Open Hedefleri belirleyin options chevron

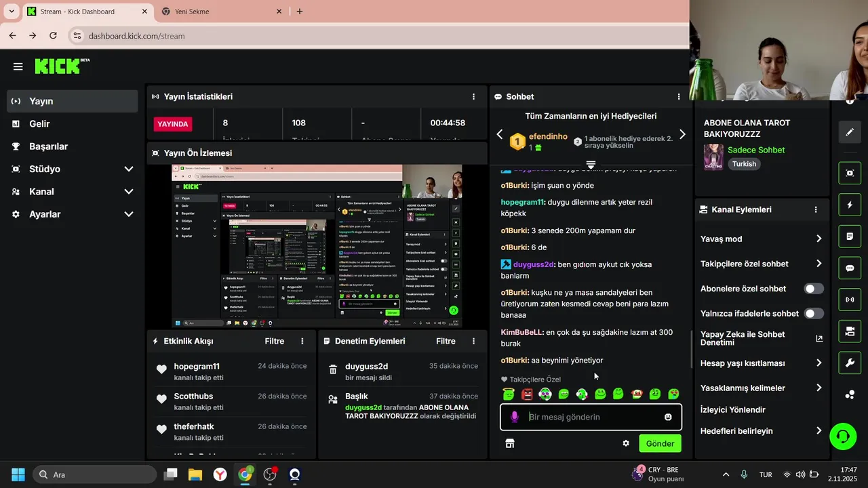pos(818,431)
